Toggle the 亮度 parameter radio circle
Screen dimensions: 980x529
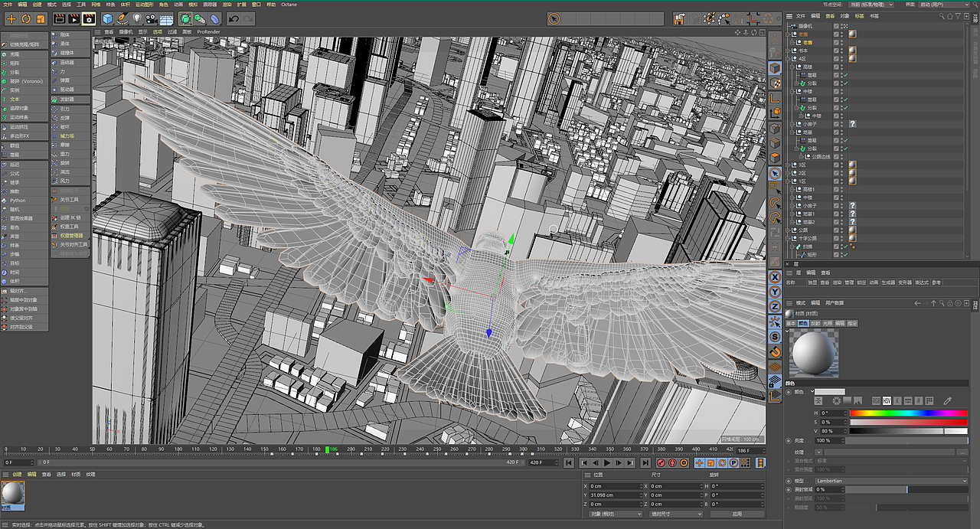789,441
